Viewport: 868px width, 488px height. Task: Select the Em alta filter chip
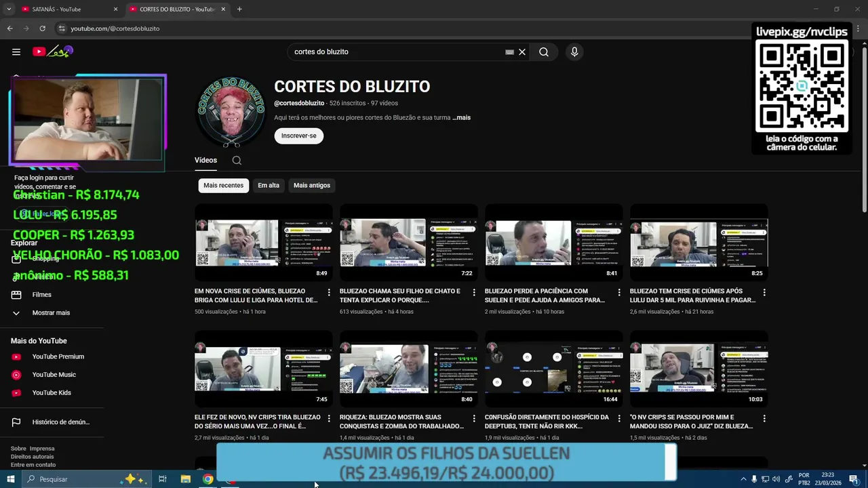[x=269, y=185]
